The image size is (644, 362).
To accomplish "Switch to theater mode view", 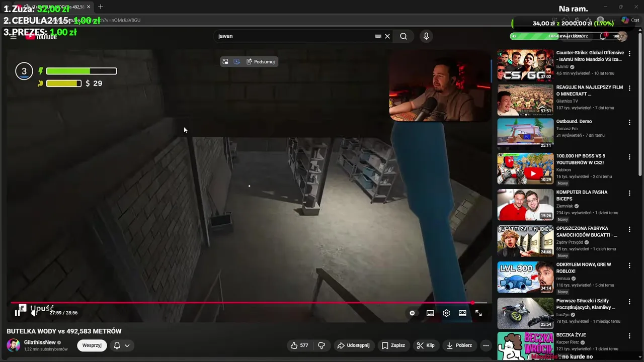I will (462, 313).
